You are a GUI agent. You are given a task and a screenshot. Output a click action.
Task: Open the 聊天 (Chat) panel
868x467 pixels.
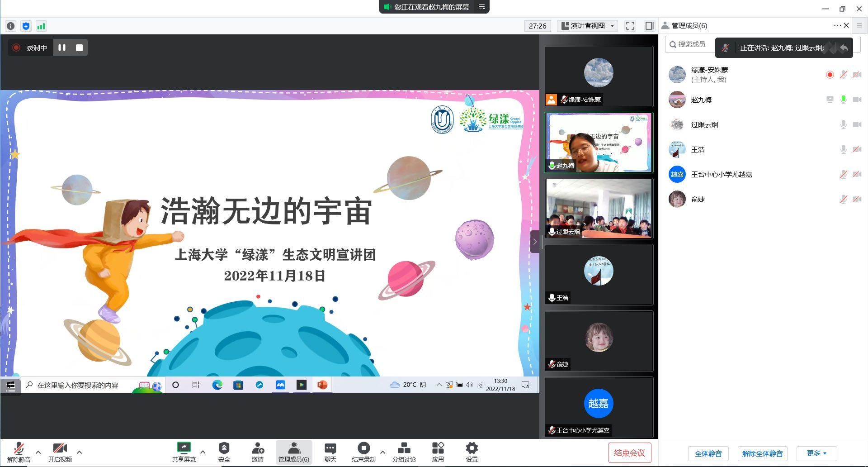tap(330, 448)
